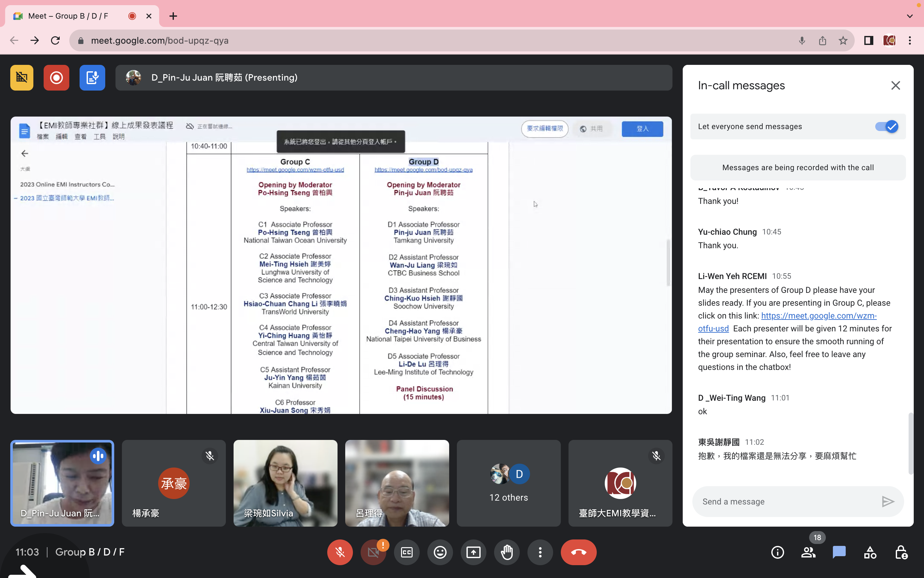This screenshot has width=924, height=578.
Task: Turn on captions CC button
Action: point(406,552)
